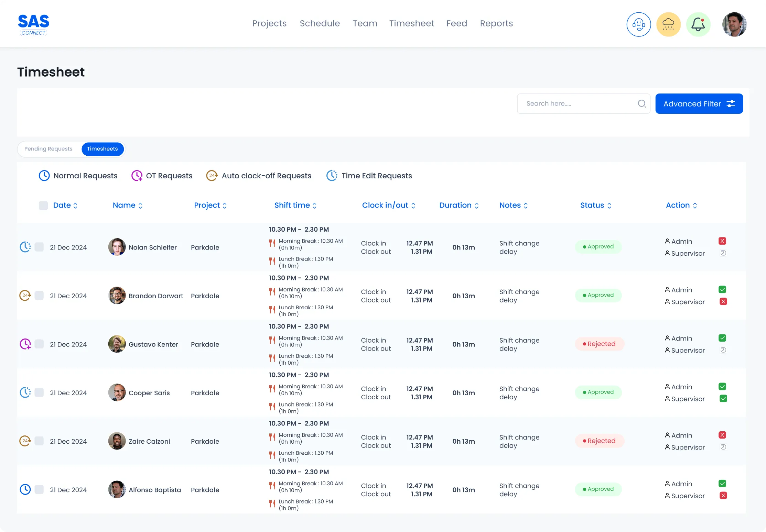Approve Zaire Calzoni's request with the red X reject icon

click(x=723, y=435)
